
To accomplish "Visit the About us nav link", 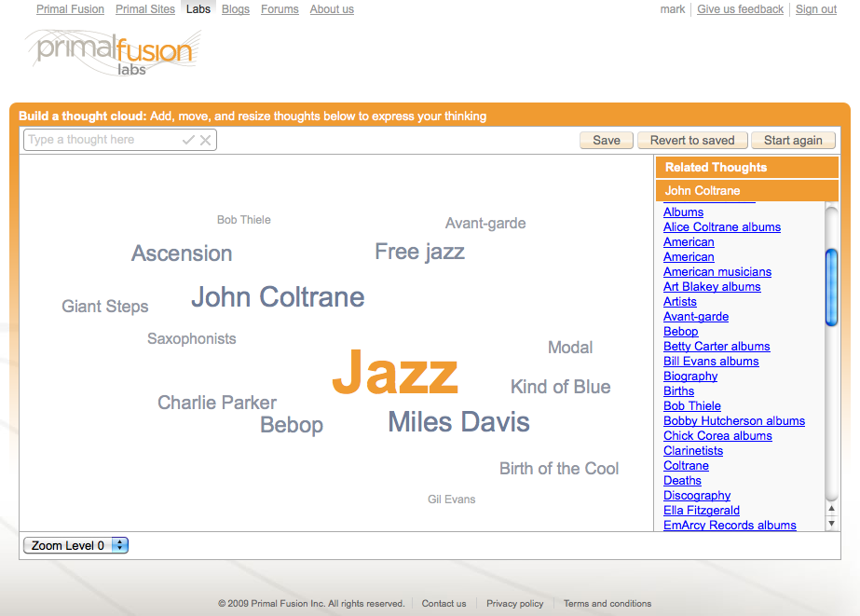I will [x=332, y=9].
